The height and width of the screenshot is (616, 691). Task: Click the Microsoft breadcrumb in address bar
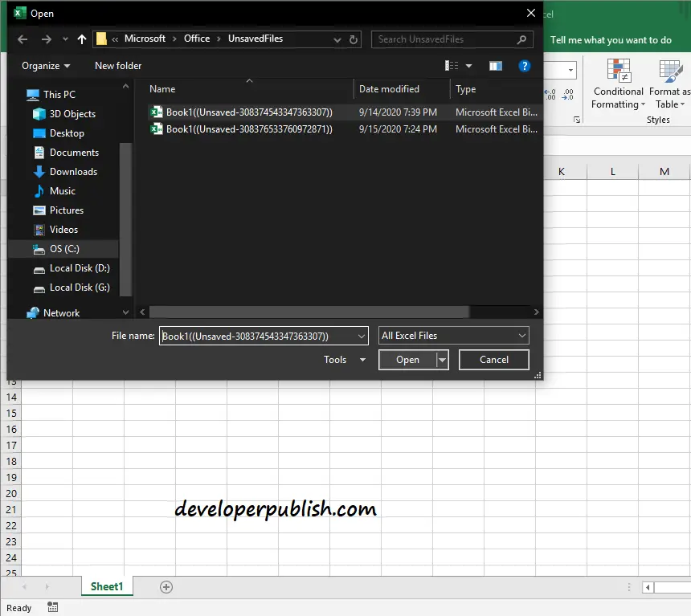pos(145,39)
